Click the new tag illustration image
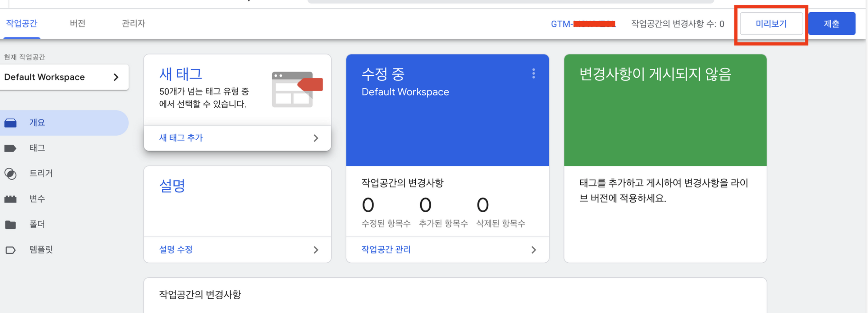 (x=297, y=90)
